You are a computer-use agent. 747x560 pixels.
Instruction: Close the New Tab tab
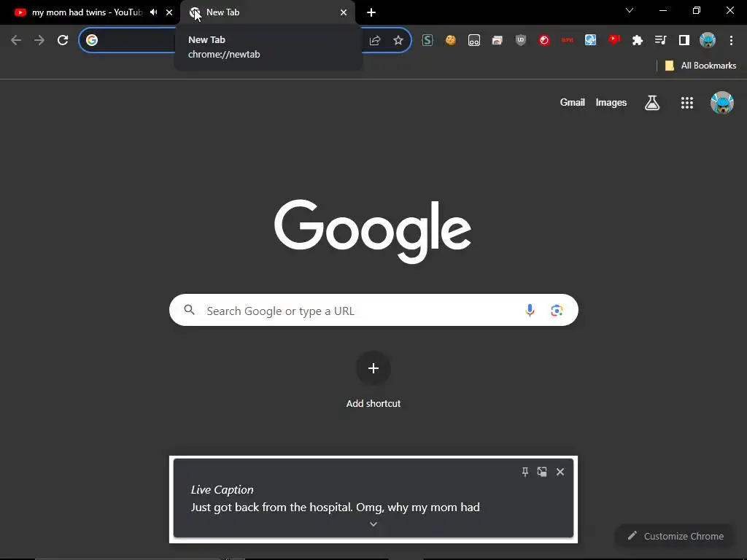point(344,12)
